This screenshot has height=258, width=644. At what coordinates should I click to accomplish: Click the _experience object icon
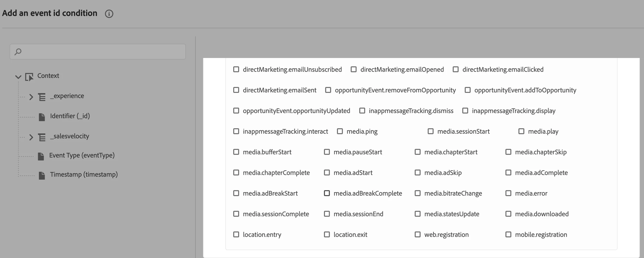click(42, 97)
